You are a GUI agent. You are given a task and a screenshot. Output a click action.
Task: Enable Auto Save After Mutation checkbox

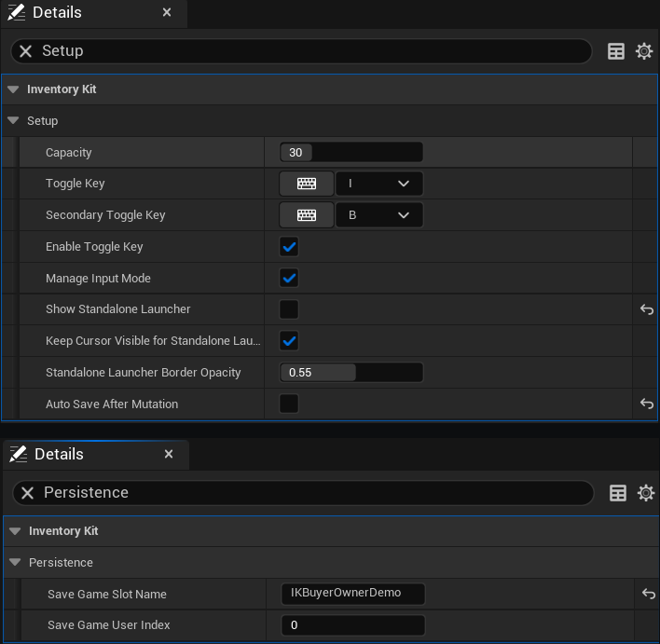(289, 404)
